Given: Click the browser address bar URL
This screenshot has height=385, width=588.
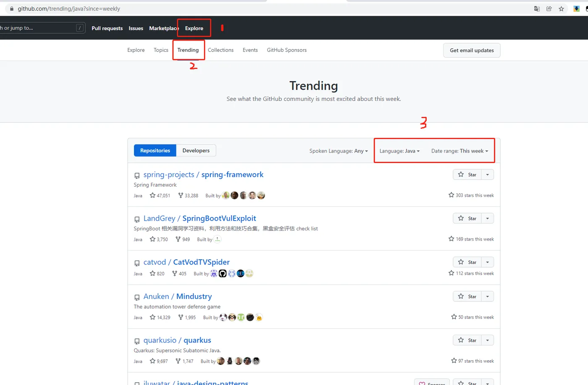Looking at the screenshot, I should click(69, 8).
